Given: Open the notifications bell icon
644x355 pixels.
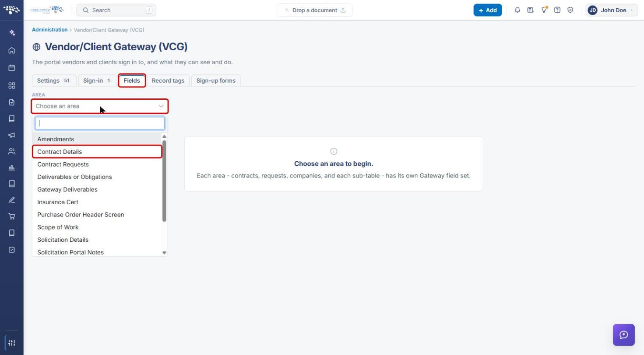Looking at the screenshot, I should click(517, 10).
